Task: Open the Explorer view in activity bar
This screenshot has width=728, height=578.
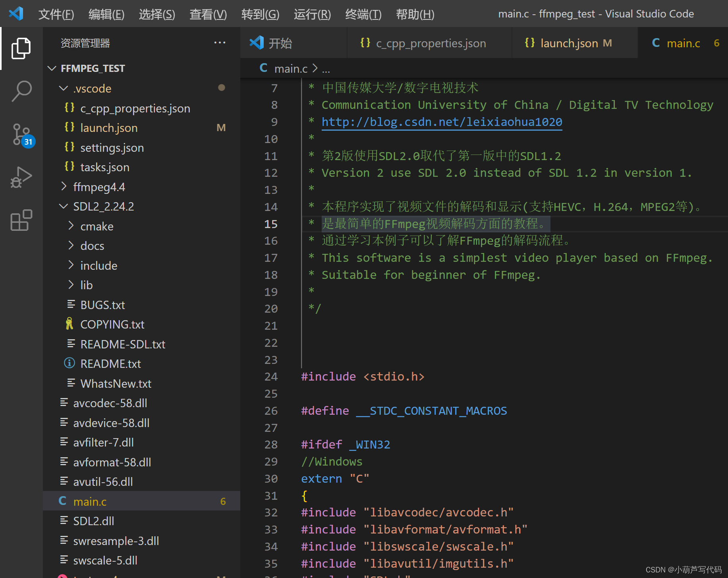Action: (x=21, y=48)
